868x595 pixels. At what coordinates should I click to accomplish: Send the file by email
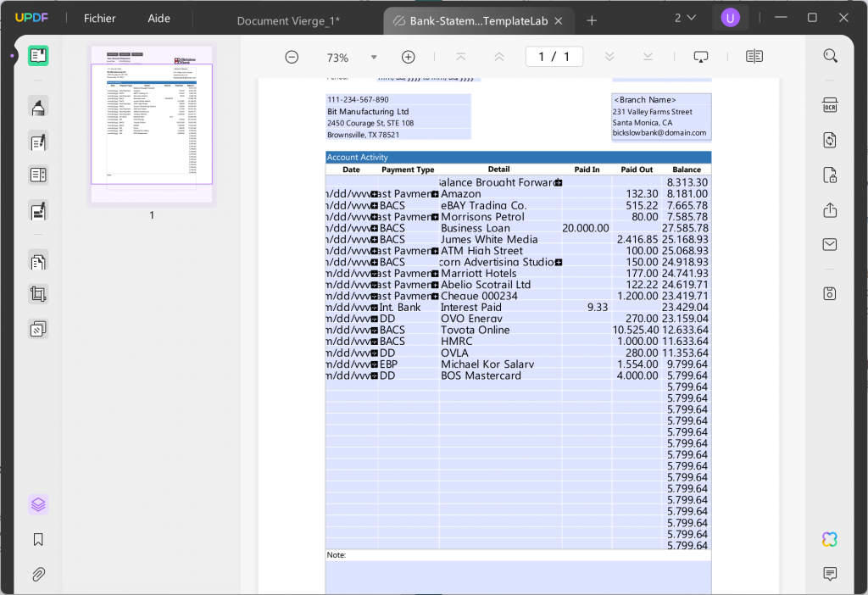[x=830, y=245]
